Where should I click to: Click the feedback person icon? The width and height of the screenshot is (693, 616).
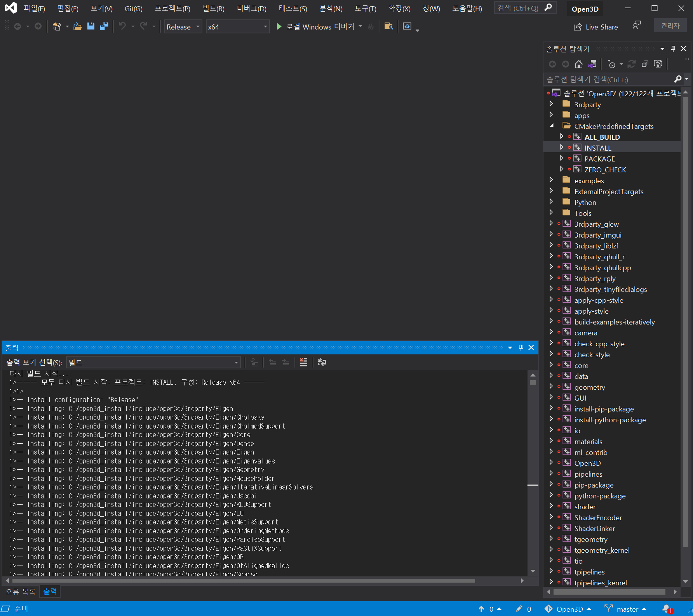[x=636, y=26]
